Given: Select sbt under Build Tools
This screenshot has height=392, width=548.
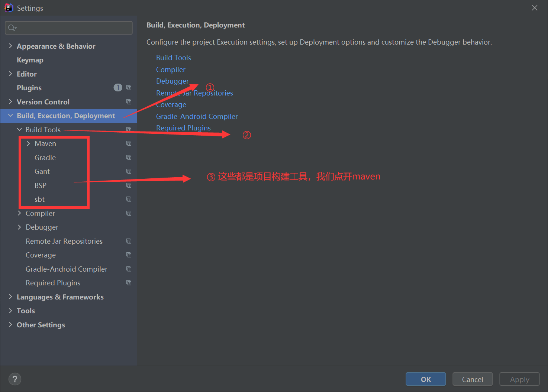Looking at the screenshot, I should (39, 199).
